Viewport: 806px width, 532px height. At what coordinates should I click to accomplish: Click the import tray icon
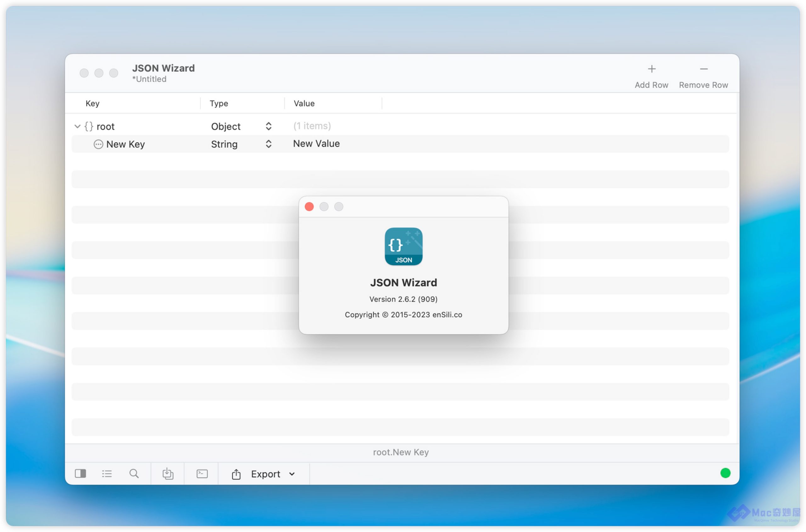167,473
